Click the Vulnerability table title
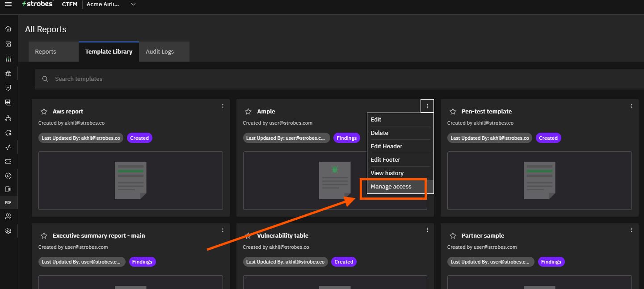 pyautogui.click(x=283, y=236)
